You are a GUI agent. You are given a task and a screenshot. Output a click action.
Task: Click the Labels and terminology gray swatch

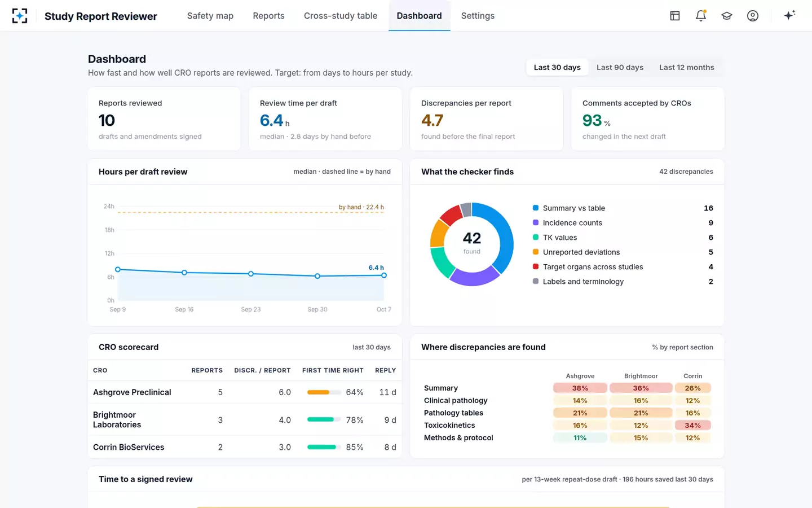(536, 281)
